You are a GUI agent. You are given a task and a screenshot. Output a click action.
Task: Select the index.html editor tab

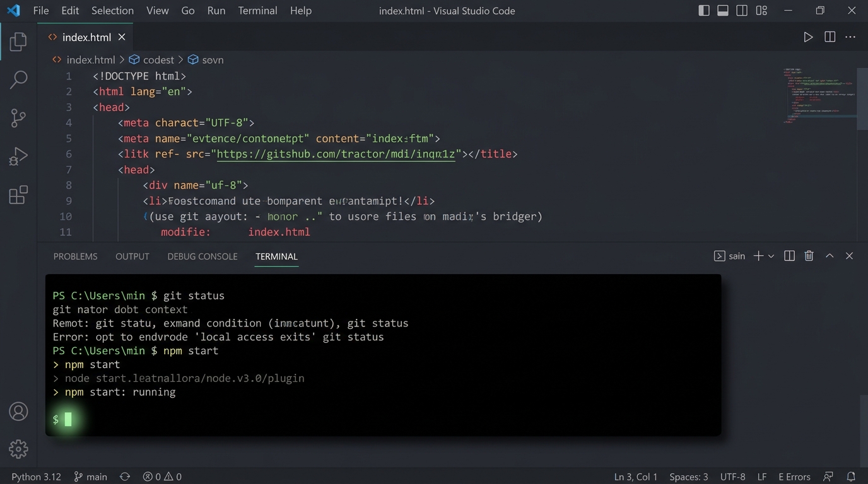[x=86, y=37]
